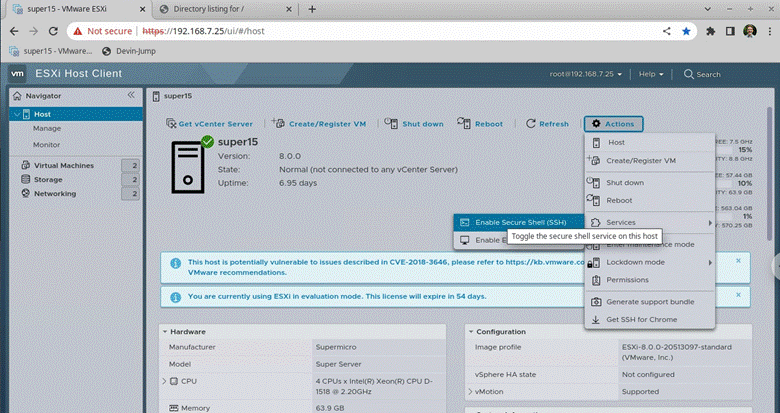Expand the vMotion row
This screenshot has height=413, width=780.
[x=470, y=392]
